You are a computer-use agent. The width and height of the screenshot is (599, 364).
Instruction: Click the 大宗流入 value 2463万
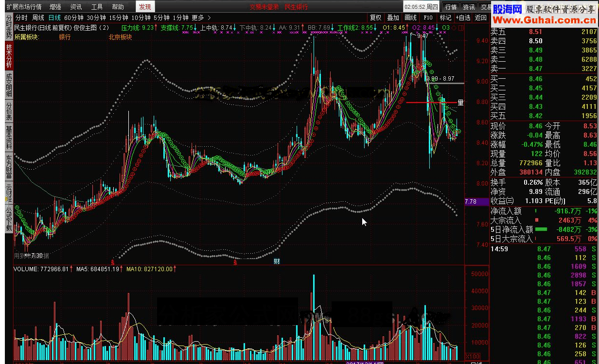point(570,221)
